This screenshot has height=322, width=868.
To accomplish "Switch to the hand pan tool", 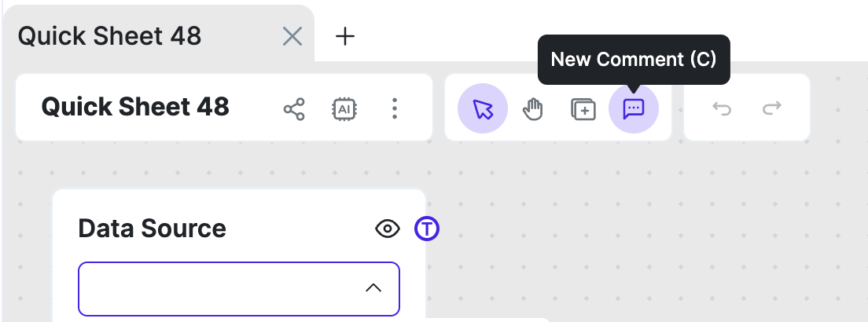I will pyautogui.click(x=533, y=108).
